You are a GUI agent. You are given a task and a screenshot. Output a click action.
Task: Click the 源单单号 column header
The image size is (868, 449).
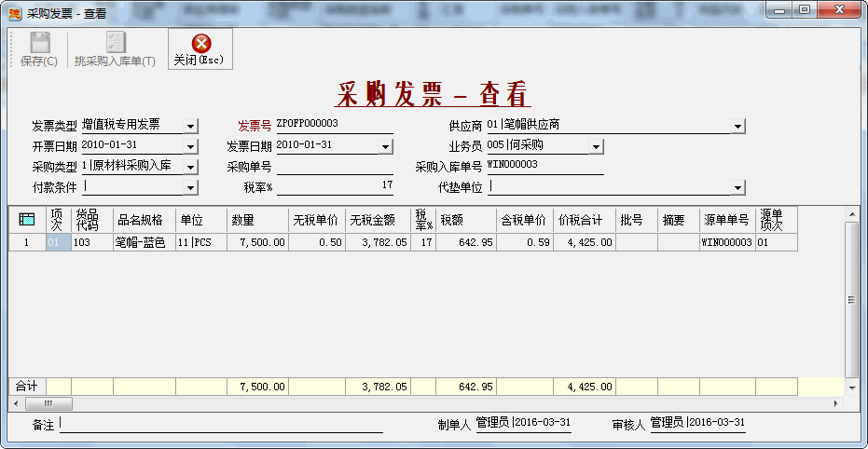pos(728,220)
